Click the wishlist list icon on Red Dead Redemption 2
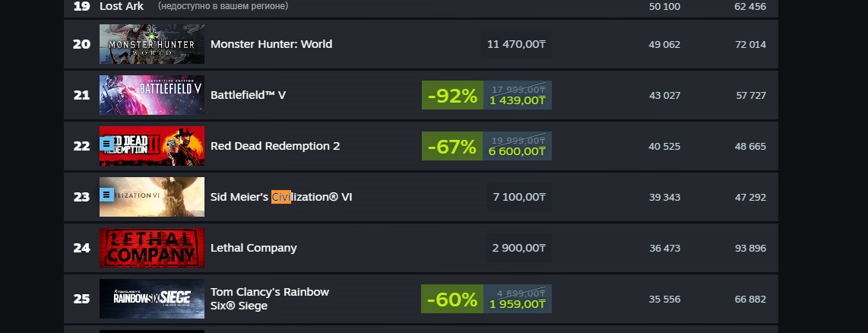This screenshot has height=333, width=868. (107, 144)
